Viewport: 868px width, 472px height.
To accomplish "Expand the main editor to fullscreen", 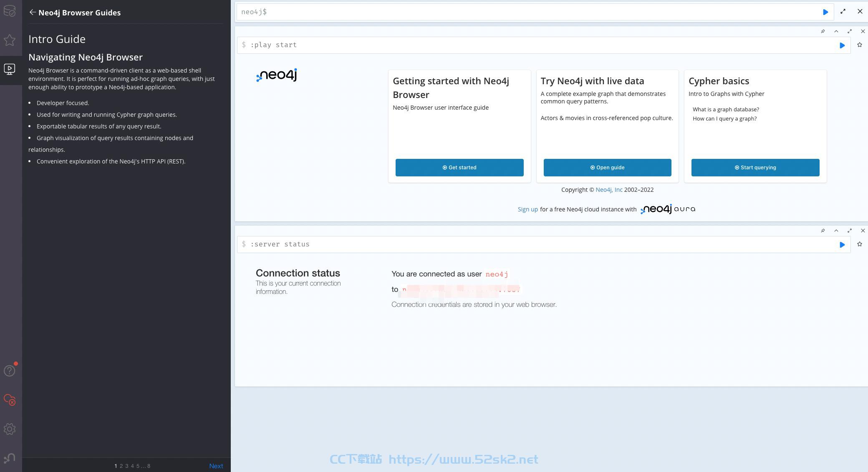I will pos(843,12).
